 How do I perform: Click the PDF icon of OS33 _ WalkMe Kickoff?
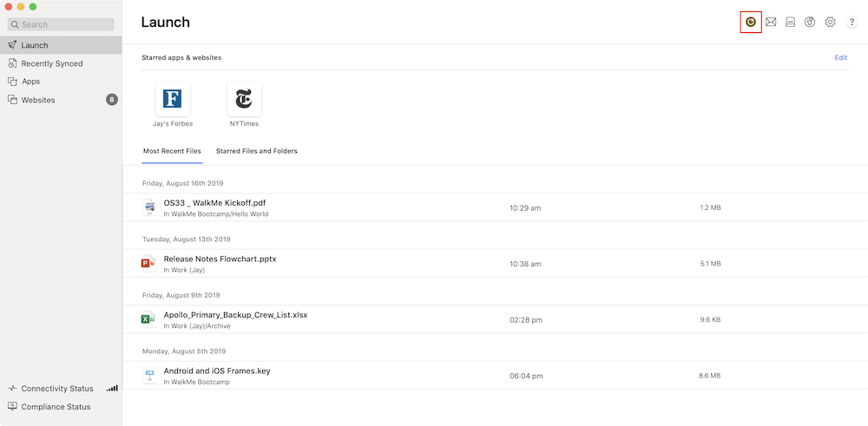click(149, 207)
